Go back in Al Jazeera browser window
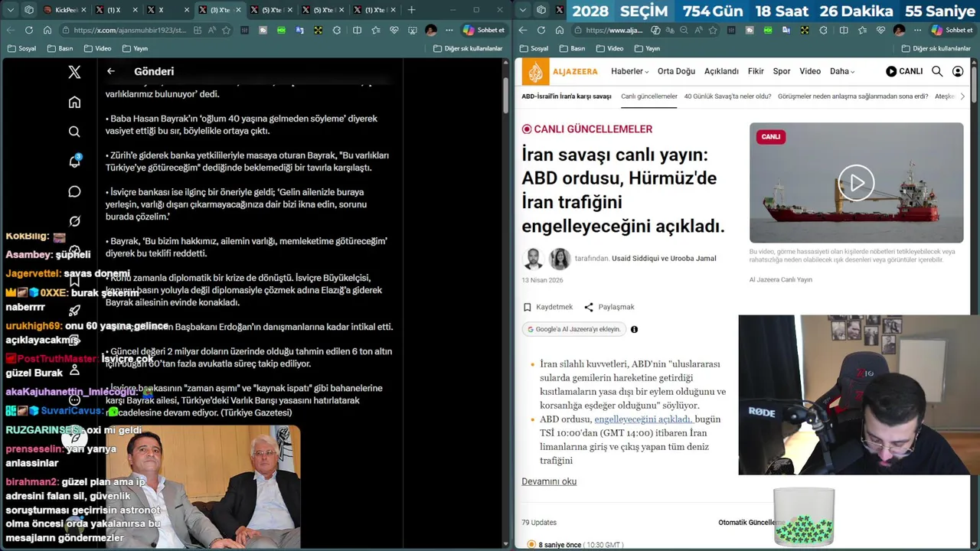 click(x=522, y=30)
